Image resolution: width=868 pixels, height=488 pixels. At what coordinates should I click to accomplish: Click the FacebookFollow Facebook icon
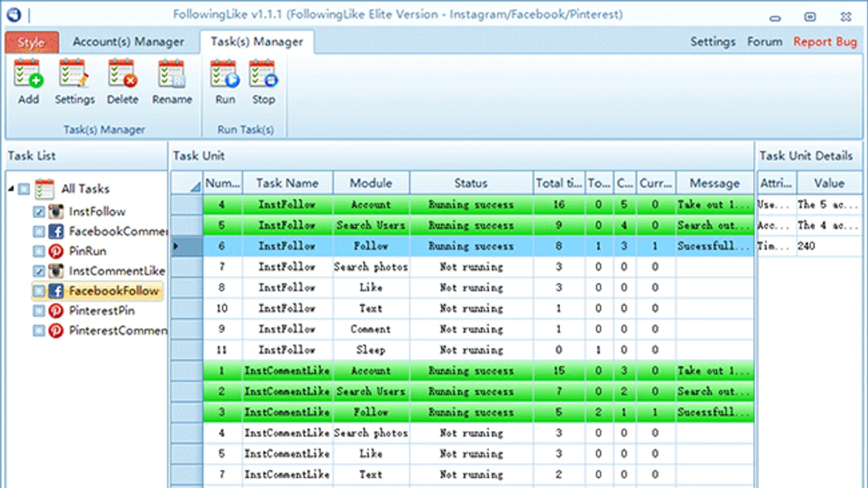[x=56, y=291]
